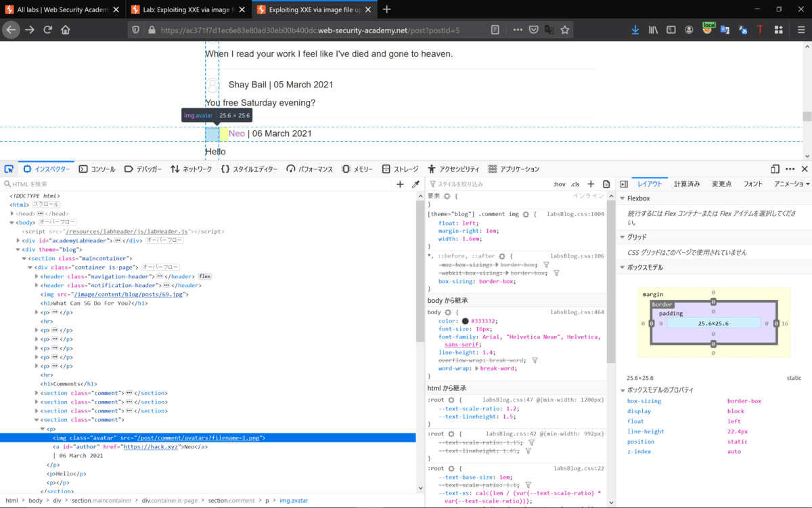The height and width of the screenshot is (508, 812).
Task: Switch to コンソール tab
Action: click(97, 169)
